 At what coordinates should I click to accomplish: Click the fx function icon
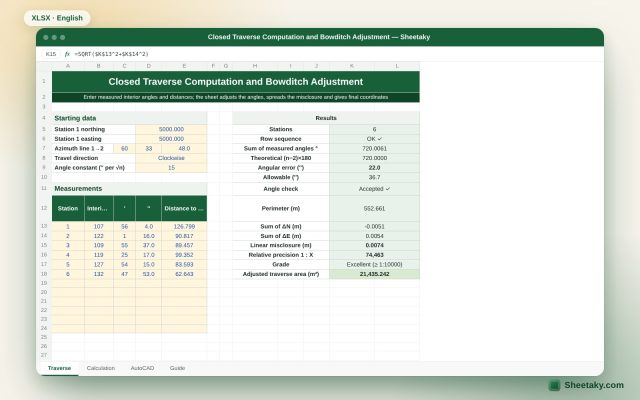[67, 54]
